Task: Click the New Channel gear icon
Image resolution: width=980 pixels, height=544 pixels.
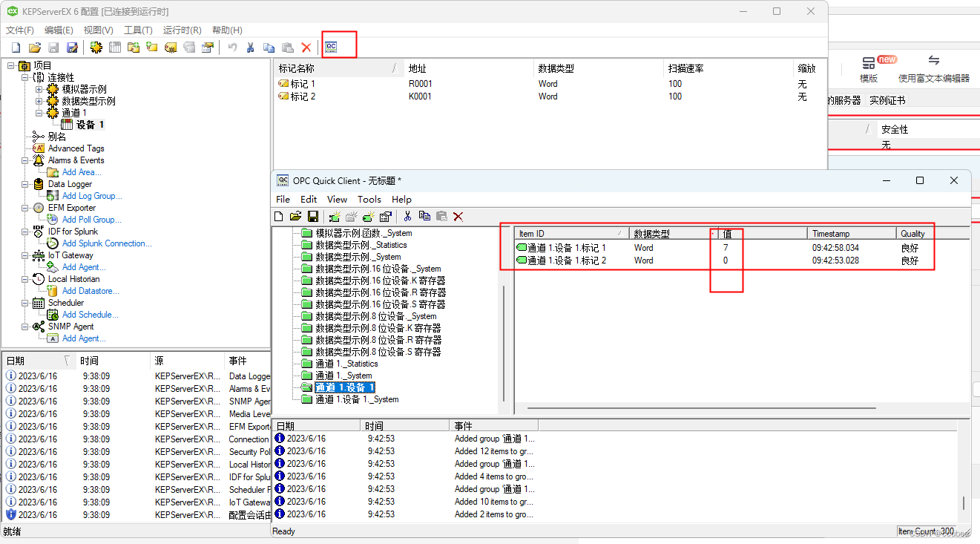Action: pos(96,47)
